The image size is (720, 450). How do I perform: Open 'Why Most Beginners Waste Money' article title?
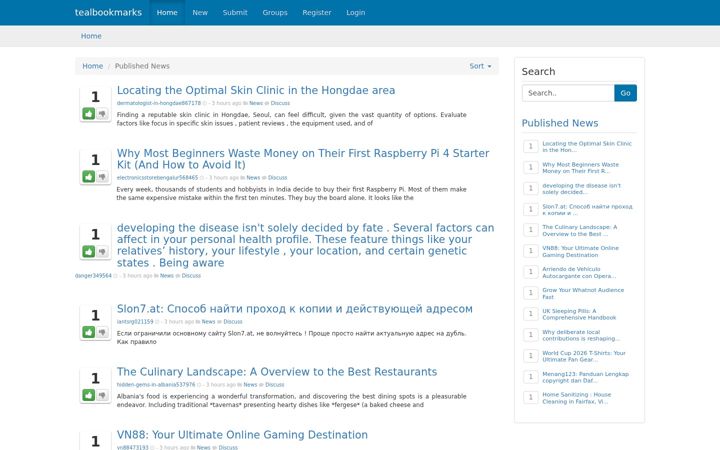pos(303,159)
